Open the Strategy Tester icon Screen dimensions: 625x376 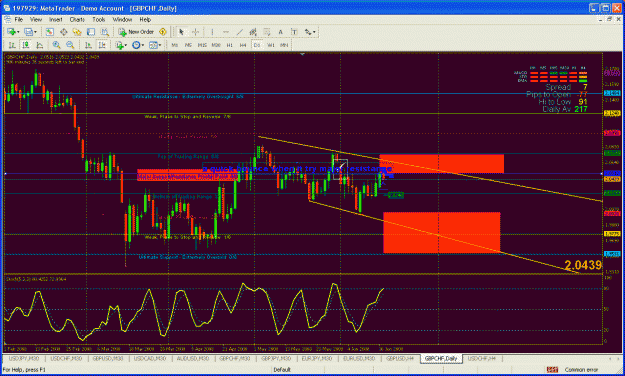(x=105, y=32)
